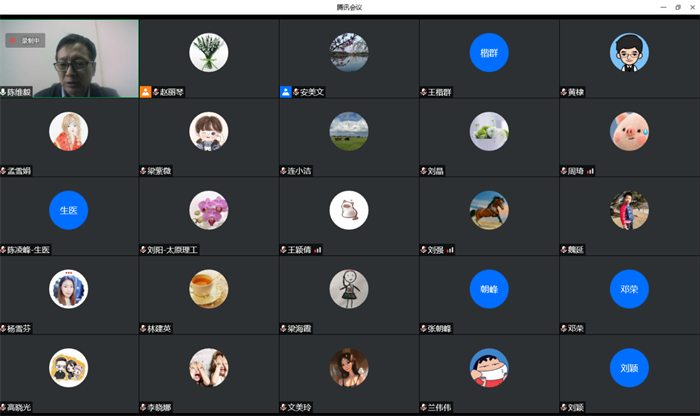This screenshot has width=700, height=416.
Task: Click the blue co-host icon beside 安美文
Action: coord(285,92)
